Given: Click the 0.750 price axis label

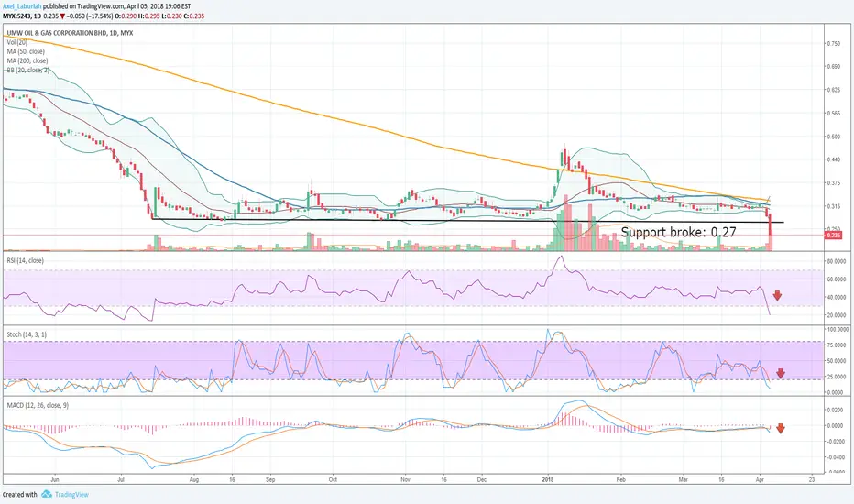Looking at the screenshot, I should [x=833, y=43].
